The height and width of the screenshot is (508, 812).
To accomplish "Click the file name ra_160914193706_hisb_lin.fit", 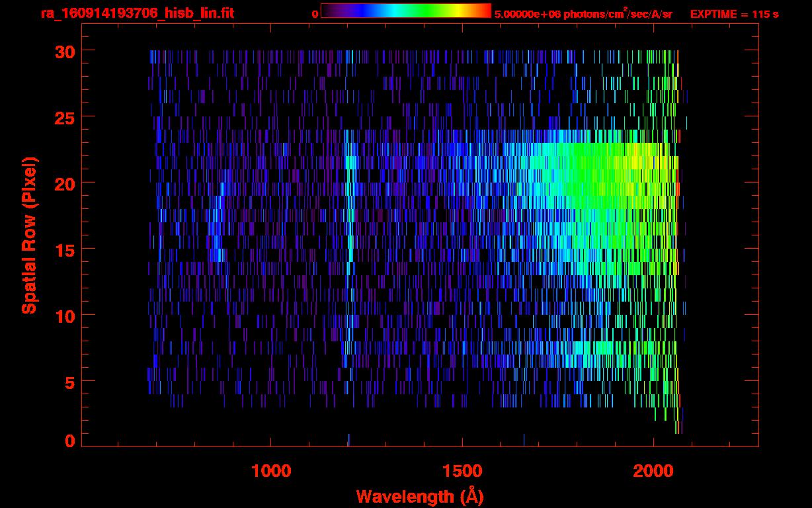I will pyautogui.click(x=137, y=13).
